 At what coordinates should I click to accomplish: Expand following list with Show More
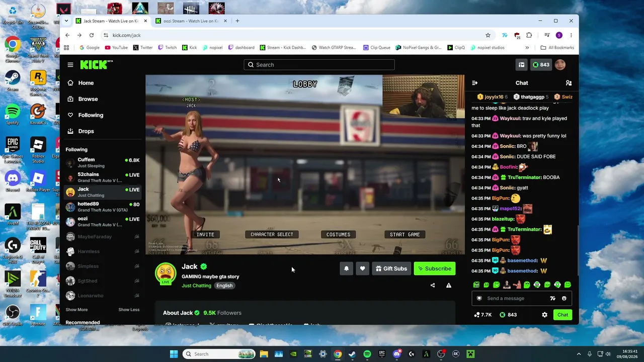pos(76,310)
